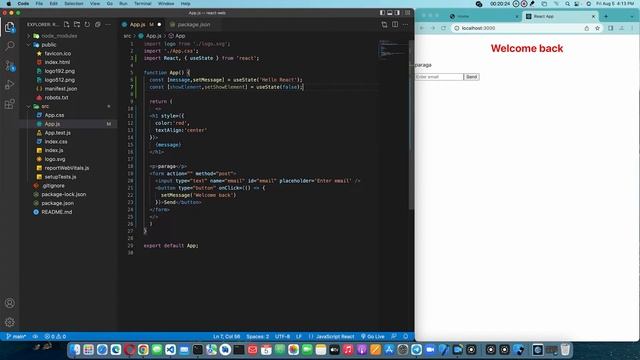
Task: Open package.json file in Explorer tree
Action: [58, 203]
